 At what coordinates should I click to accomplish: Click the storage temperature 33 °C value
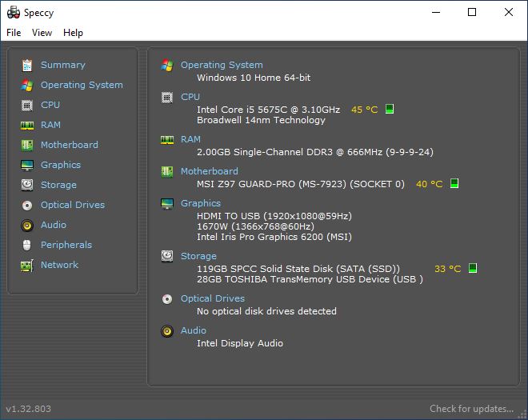click(x=447, y=269)
